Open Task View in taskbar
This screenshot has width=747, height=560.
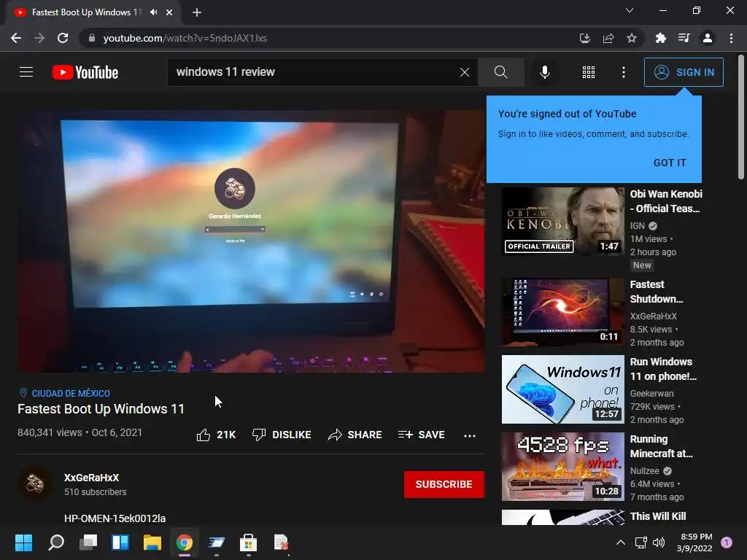88,542
